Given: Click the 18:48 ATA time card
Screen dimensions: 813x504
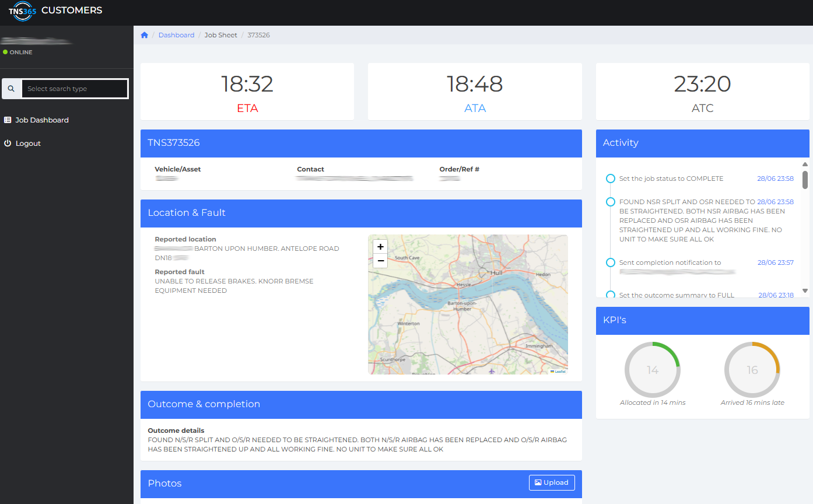Looking at the screenshot, I should 475,92.
